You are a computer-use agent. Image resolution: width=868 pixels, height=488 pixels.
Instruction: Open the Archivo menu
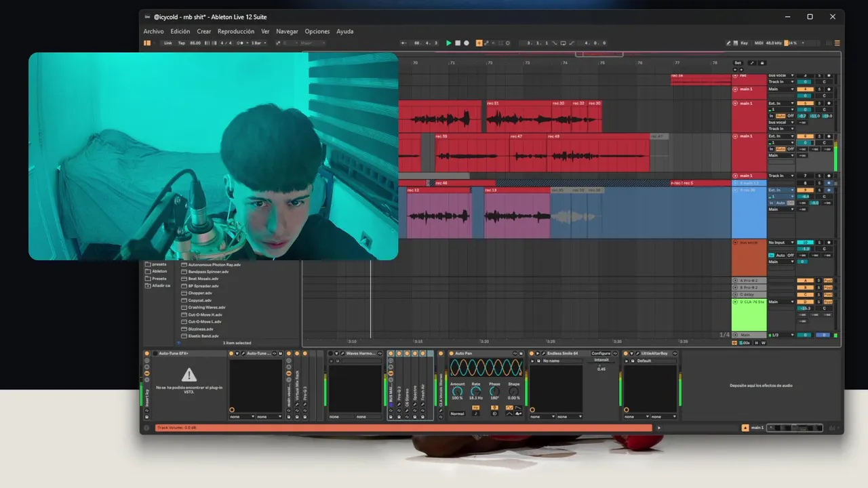click(153, 31)
